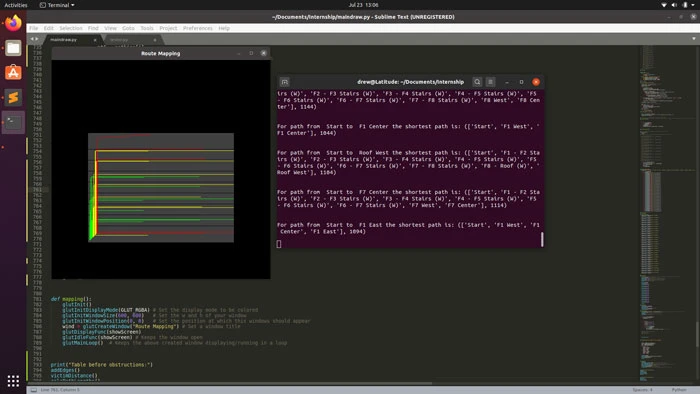
Task: Open the View menu
Action: click(110, 28)
